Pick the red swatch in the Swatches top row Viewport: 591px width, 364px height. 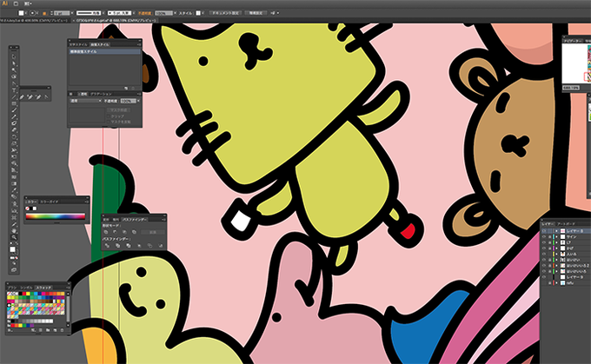point(24,294)
